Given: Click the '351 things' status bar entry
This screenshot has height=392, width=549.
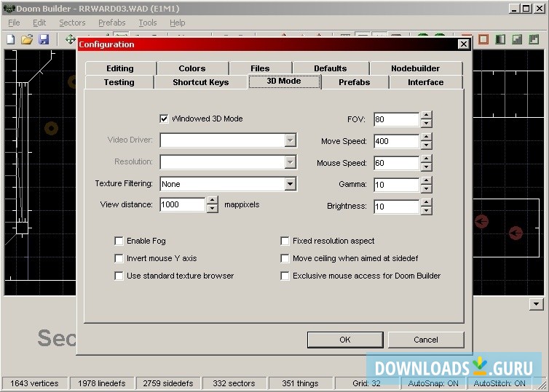Looking at the screenshot, I should coord(300,383).
